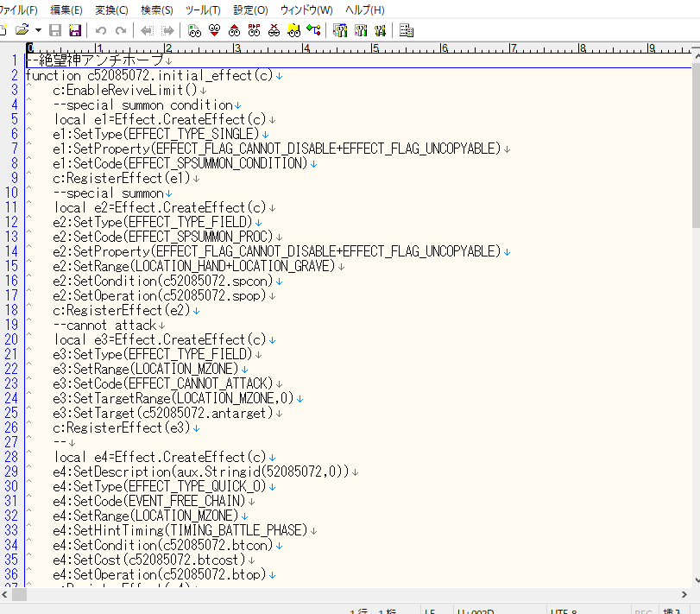
Task: Click line number 2 in the gutter
Action: [x=15, y=75]
